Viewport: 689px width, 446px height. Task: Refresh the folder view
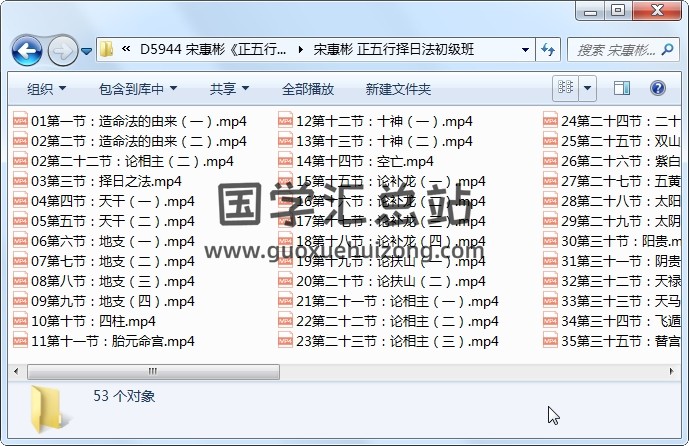[x=548, y=49]
